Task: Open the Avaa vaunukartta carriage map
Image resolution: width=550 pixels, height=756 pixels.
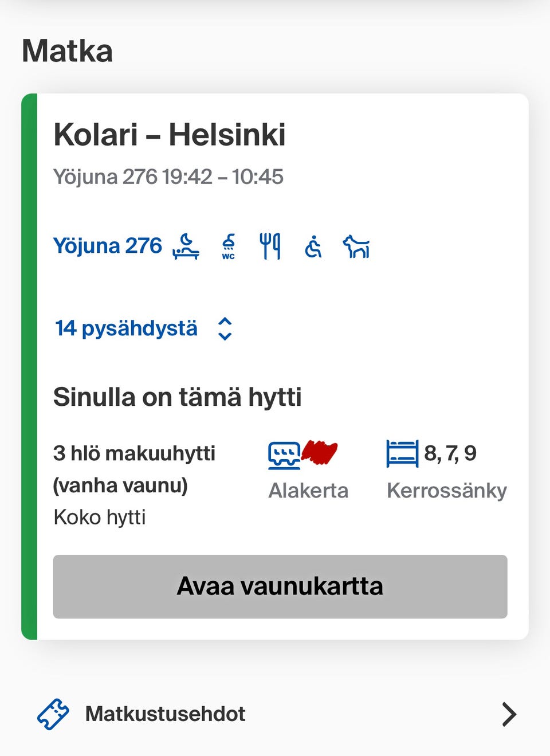Action: [x=280, y=586]
